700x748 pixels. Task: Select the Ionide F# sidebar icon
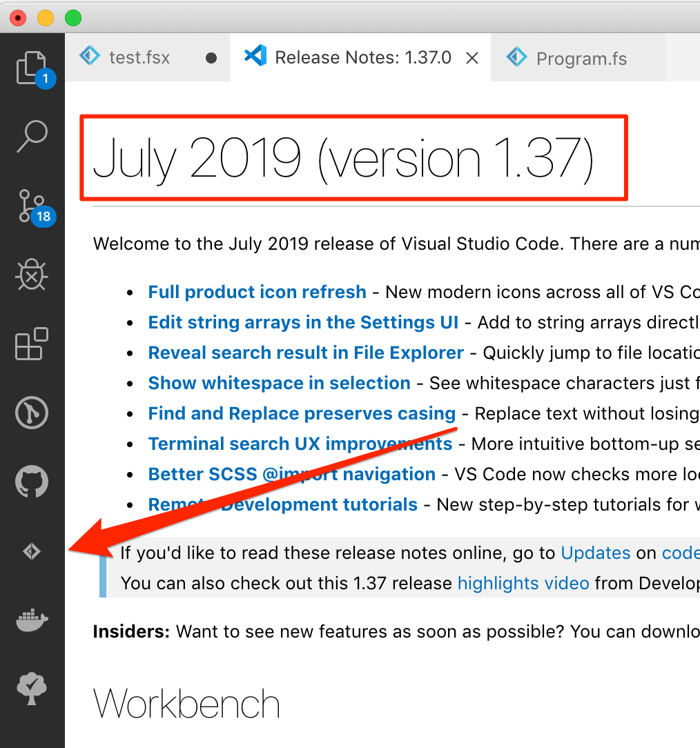32,551
